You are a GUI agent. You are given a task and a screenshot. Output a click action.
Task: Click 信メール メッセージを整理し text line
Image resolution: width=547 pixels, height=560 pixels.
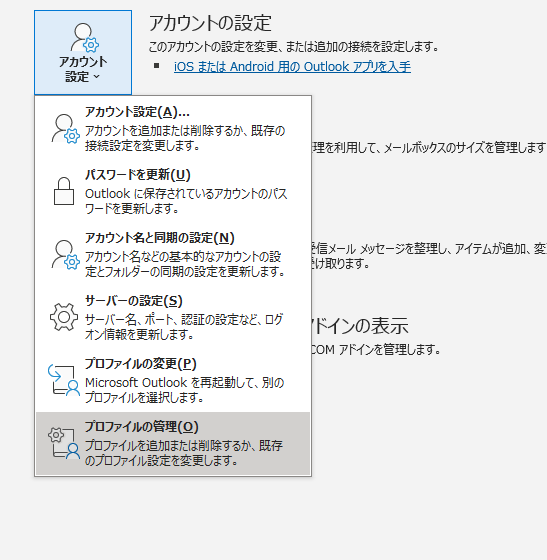(429, 249)
